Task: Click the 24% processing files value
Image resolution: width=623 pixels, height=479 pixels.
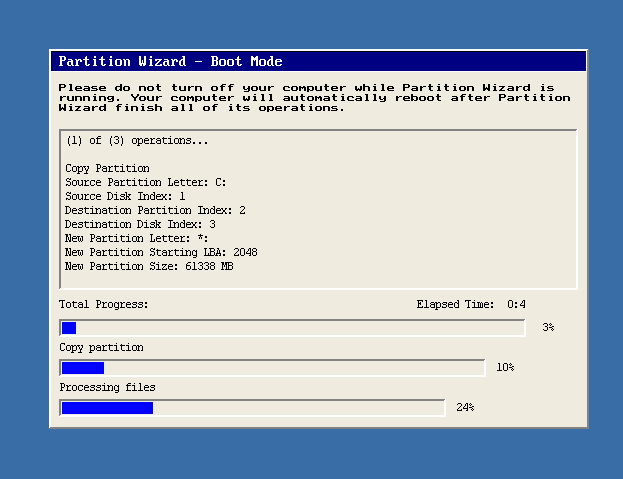Action: (465, 408)
